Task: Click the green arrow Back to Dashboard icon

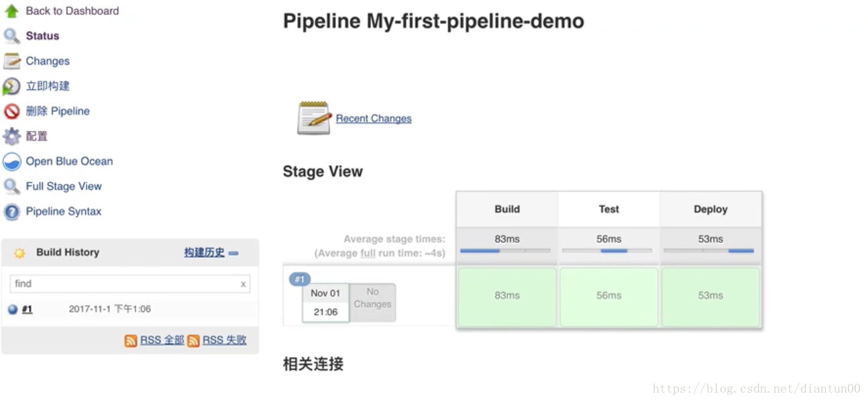Action: pyautogui.click(x=11, y=10)
